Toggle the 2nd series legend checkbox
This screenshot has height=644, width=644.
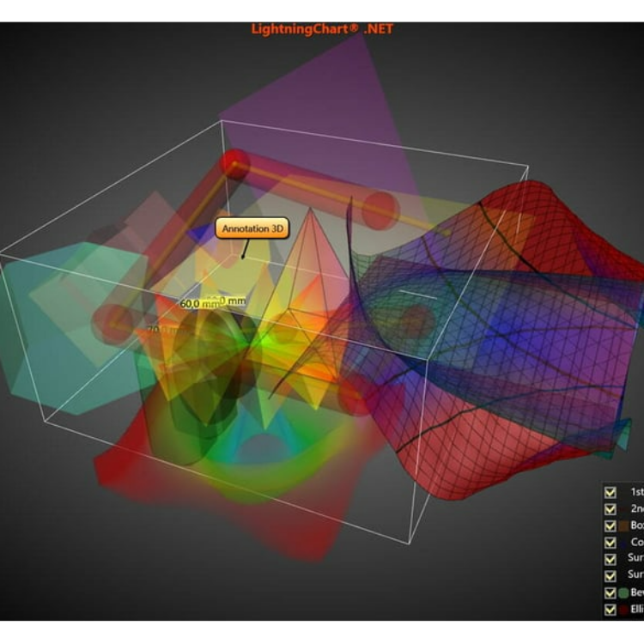click(x=611, y=508)
